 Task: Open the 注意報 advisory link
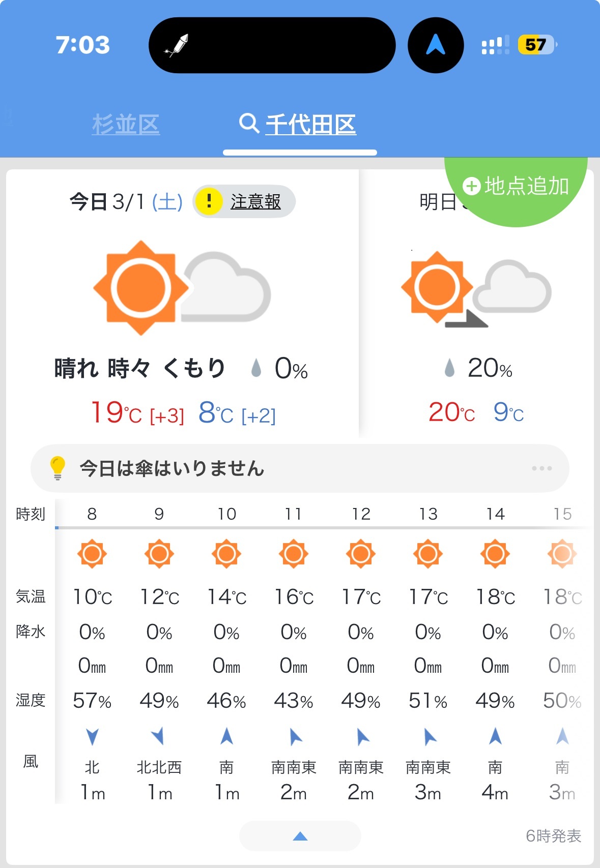[255, 201]
